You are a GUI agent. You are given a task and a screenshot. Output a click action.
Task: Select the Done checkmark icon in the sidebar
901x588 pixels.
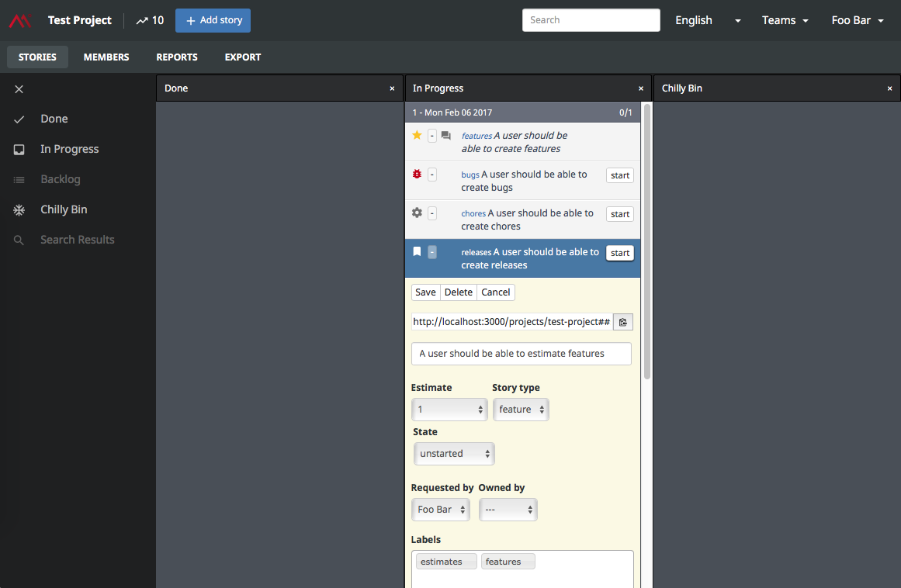pos(19,119)
